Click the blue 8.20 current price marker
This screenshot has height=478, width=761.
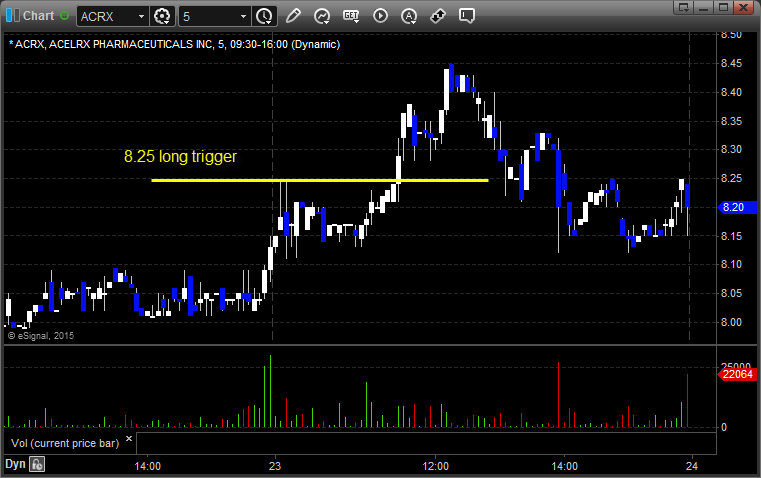pyautogui.click(x=737, y=207)
